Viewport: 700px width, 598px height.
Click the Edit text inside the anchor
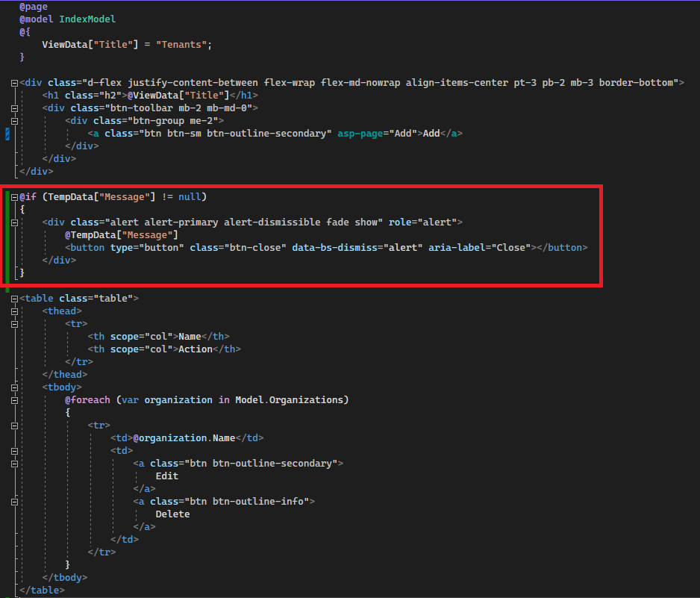(167, 476)
